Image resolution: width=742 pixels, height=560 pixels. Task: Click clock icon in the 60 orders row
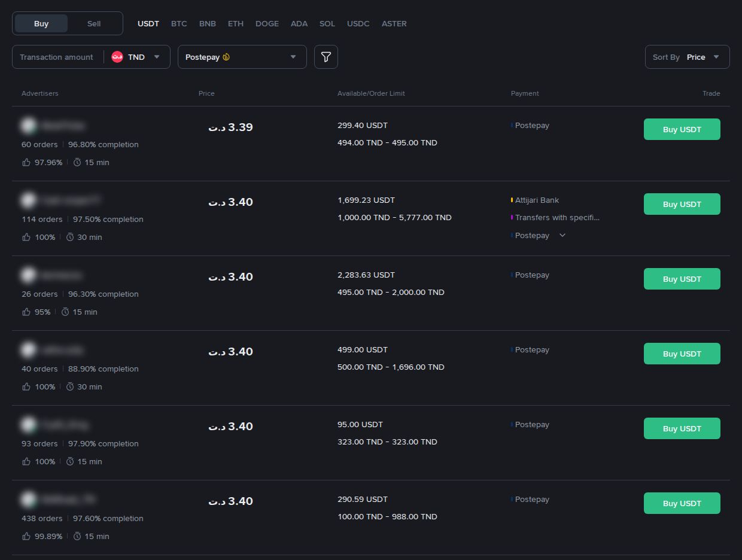[x=77, y=162]
